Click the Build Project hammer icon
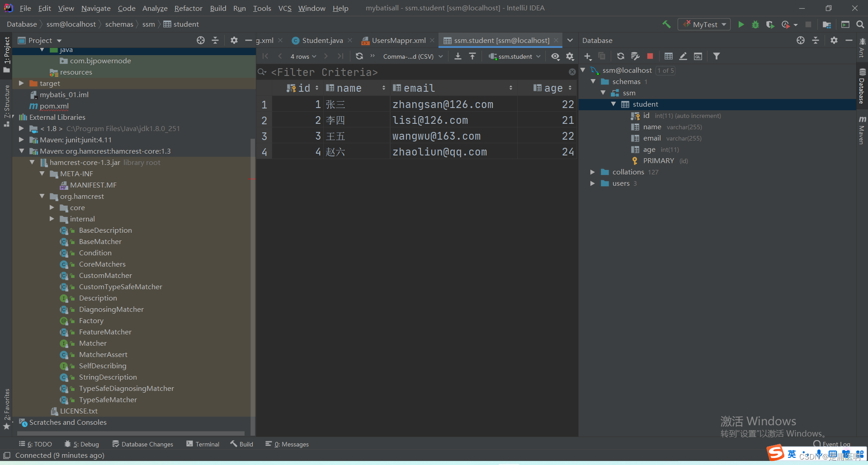 click(x=666, y=24)
